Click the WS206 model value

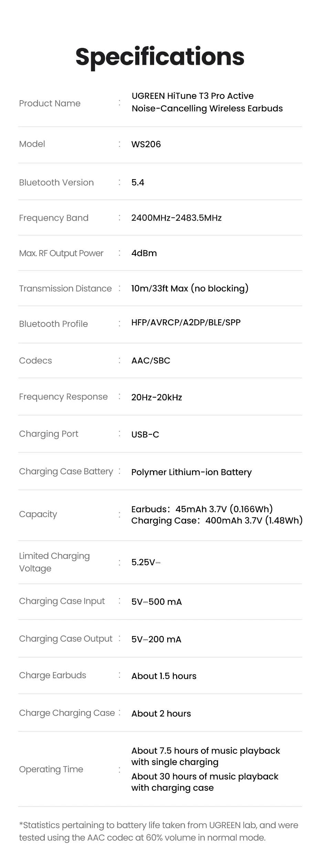click(x=146, y=144)
